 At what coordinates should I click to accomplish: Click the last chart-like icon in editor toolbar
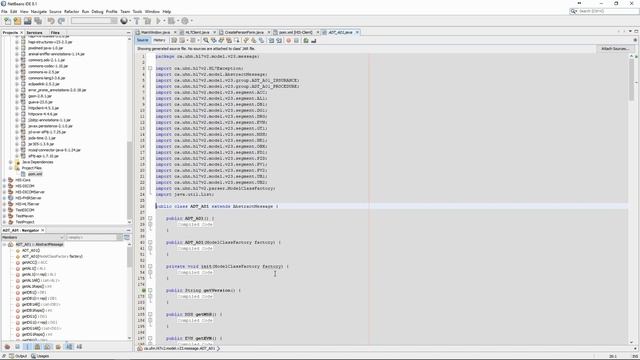pyautogui.click(x=313, y=40)
